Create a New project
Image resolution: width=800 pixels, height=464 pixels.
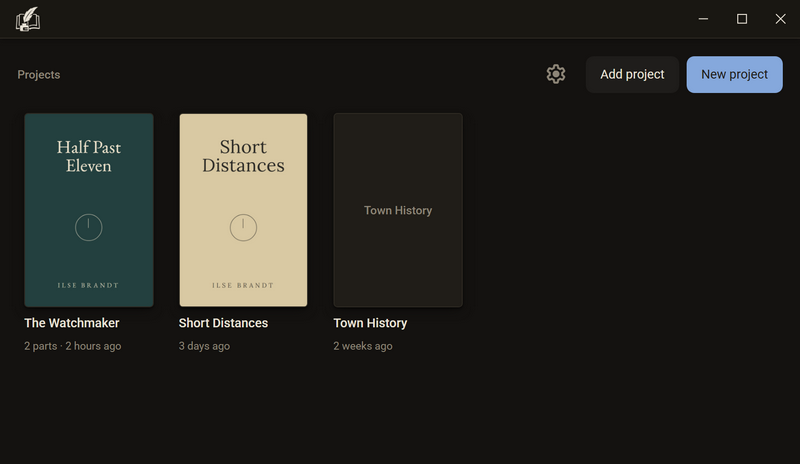[x=734, y=75]
